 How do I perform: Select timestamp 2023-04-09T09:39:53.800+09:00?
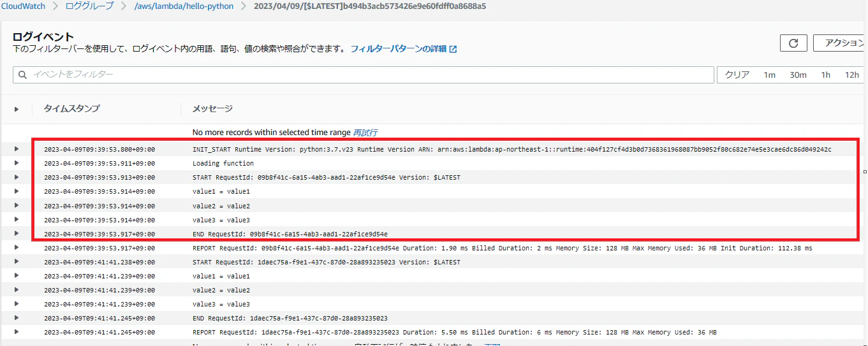pos(99,149)
